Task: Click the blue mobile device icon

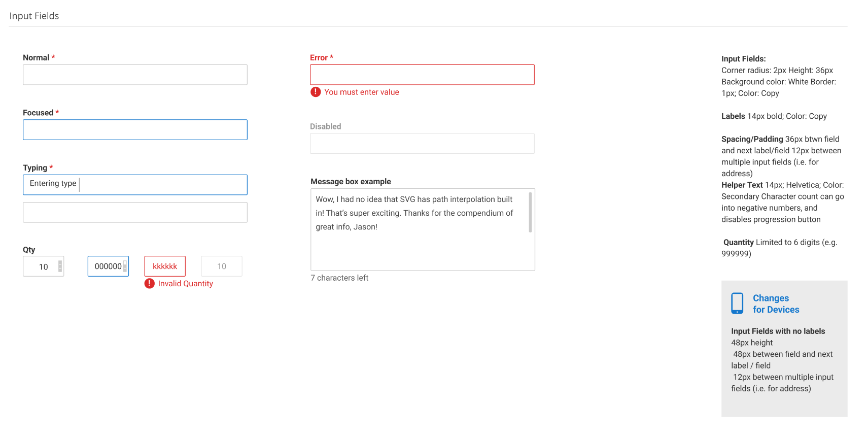Action: [x=737, y=303]
